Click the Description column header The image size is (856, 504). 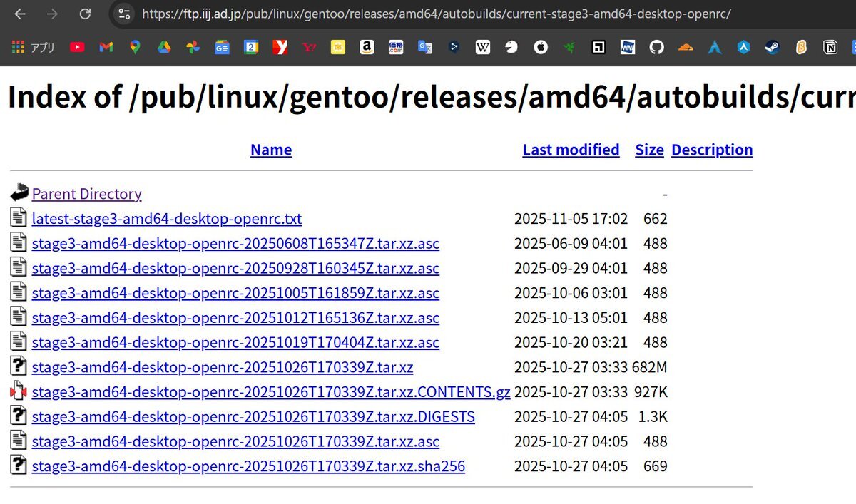712,150
